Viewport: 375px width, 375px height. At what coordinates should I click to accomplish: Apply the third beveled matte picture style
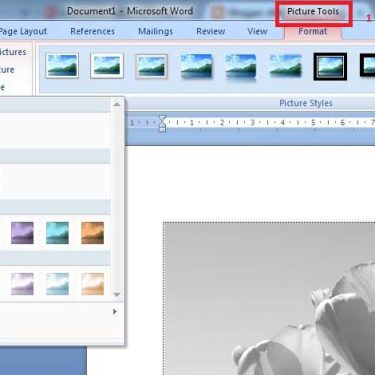(151, 66)
